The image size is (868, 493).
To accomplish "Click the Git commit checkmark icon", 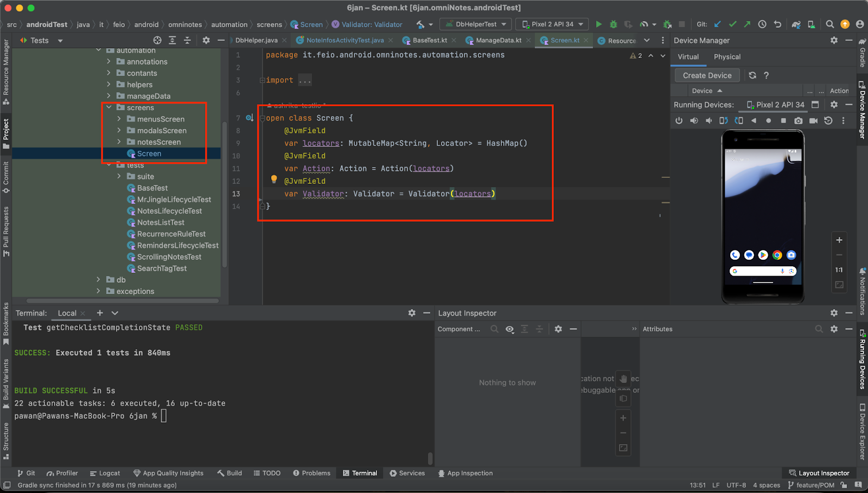I will click(732, 24).
